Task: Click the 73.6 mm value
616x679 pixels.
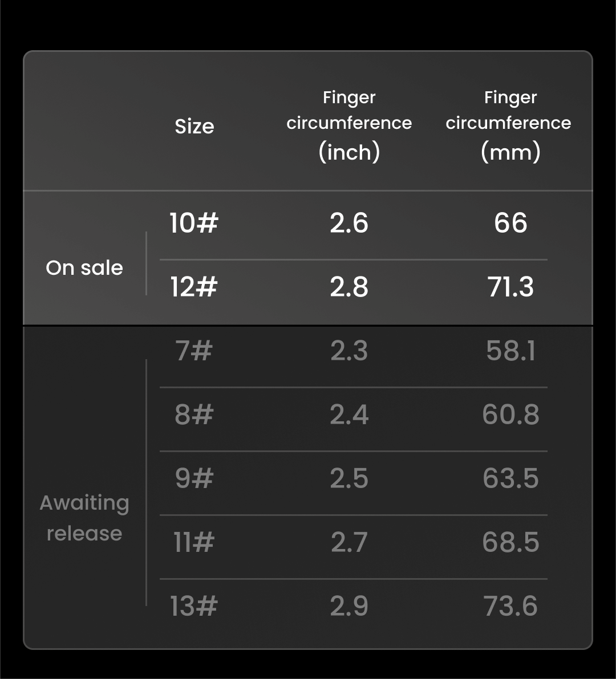Action: [x=510, y=605]
